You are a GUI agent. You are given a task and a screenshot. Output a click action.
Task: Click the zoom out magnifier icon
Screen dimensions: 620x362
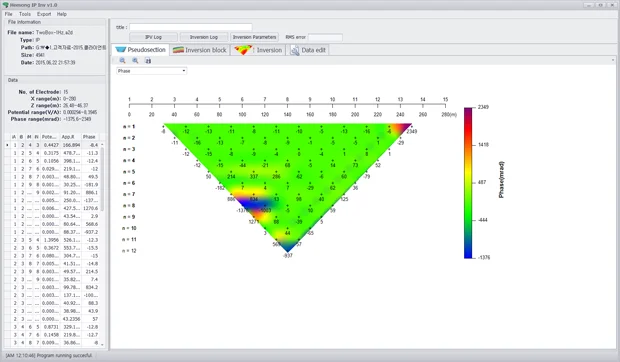click(135, 60)
